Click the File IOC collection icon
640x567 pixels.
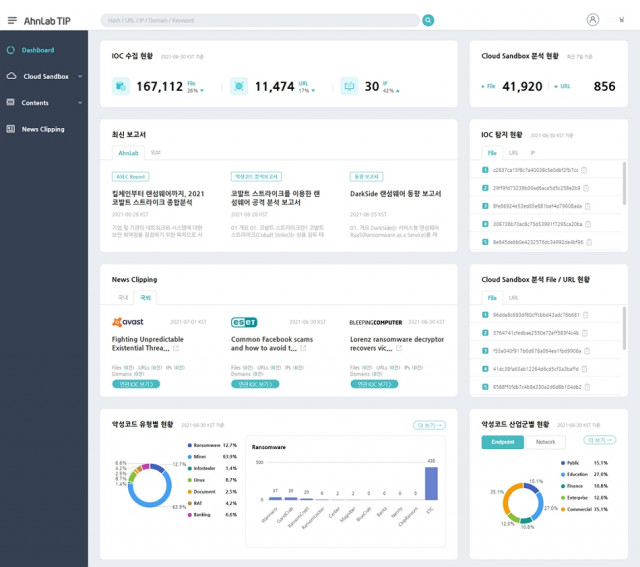(x=121, y=86)
